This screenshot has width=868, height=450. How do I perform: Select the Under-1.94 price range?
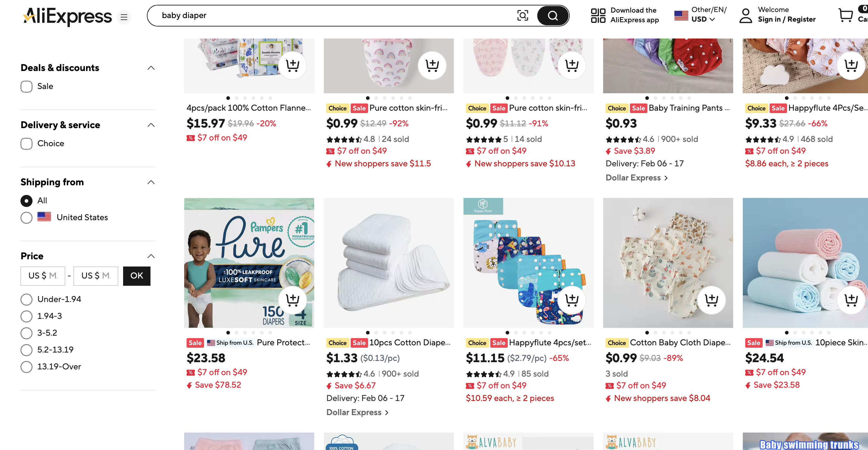point(26,299)
